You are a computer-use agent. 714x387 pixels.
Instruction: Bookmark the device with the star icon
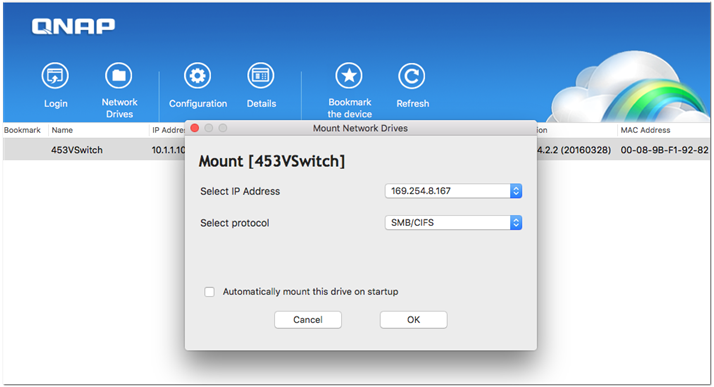349,76
